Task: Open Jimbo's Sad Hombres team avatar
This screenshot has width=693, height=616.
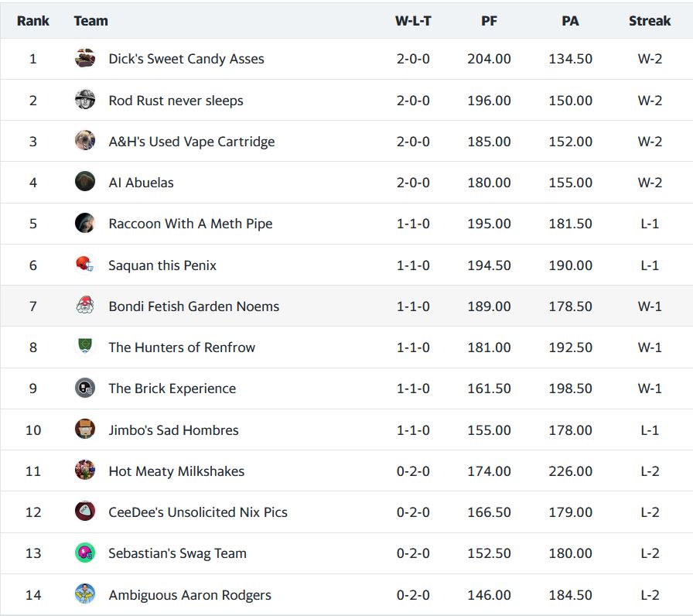Action: [85, 429]
